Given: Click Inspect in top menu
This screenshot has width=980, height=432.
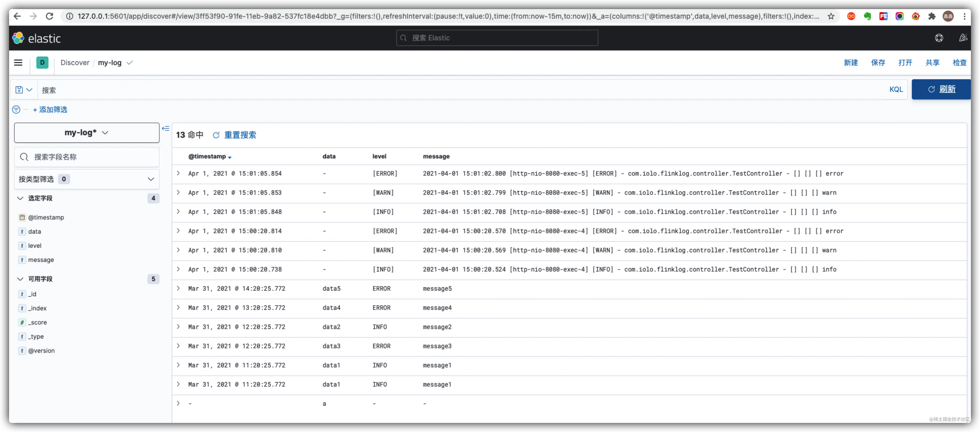Looking at the screenshot, I should click(960, 63).
